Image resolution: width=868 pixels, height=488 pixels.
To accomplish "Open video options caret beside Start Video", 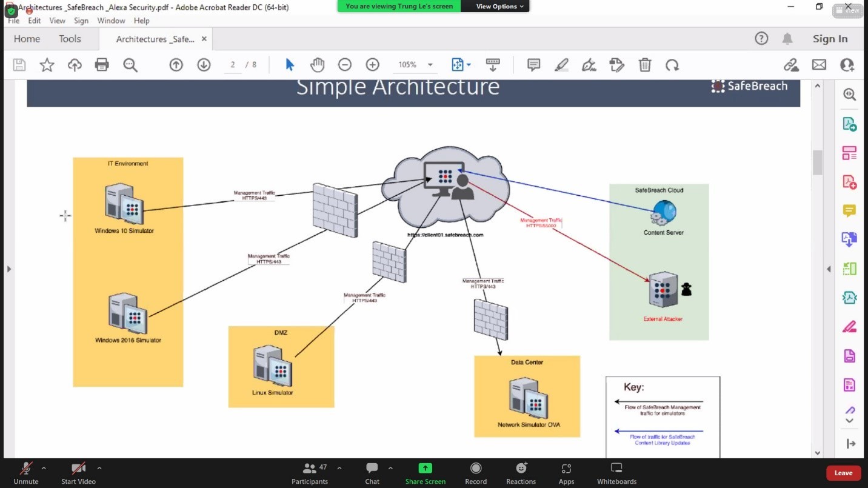I will coord(99,468).
